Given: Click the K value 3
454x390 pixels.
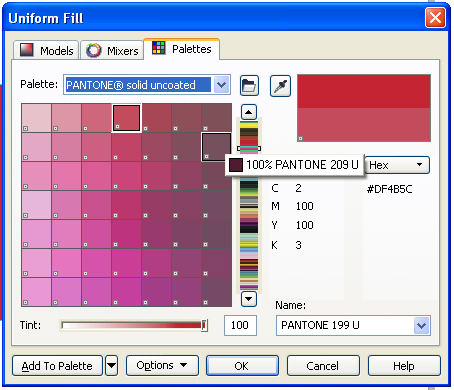Looking at the screenshot, I should 298,245.
